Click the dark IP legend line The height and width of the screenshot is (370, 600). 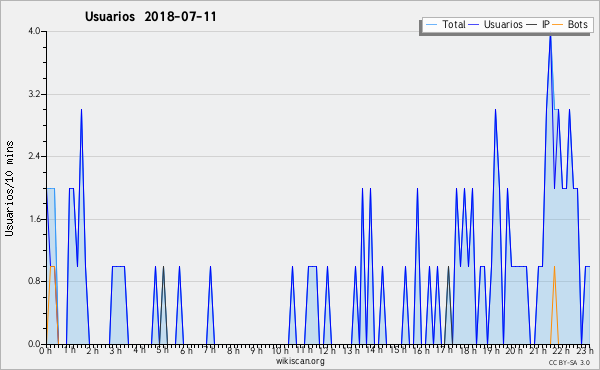[x=532, y=25]
